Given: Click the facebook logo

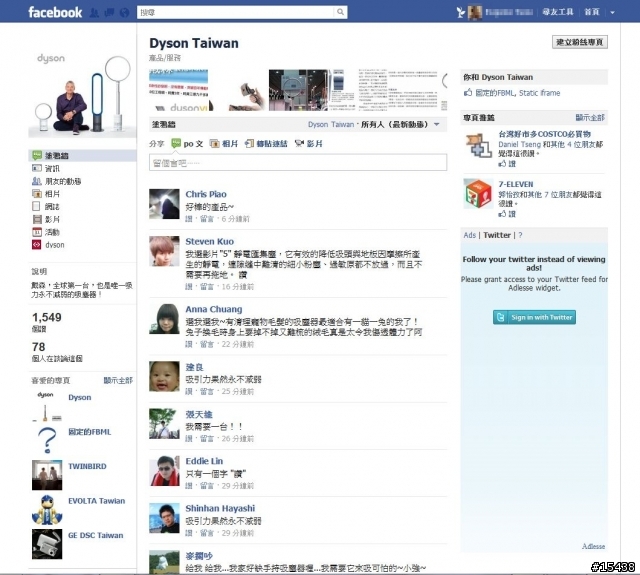Looking at the screenshot, I should click(55, 12).
